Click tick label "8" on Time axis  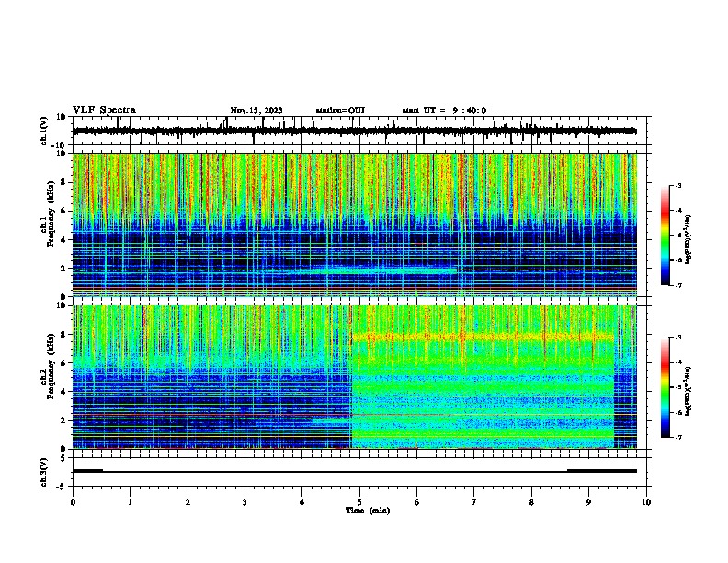(531, 502)
